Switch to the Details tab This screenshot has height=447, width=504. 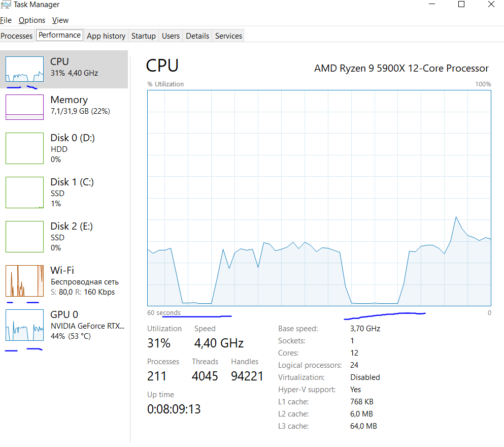[x=197, y=36]
